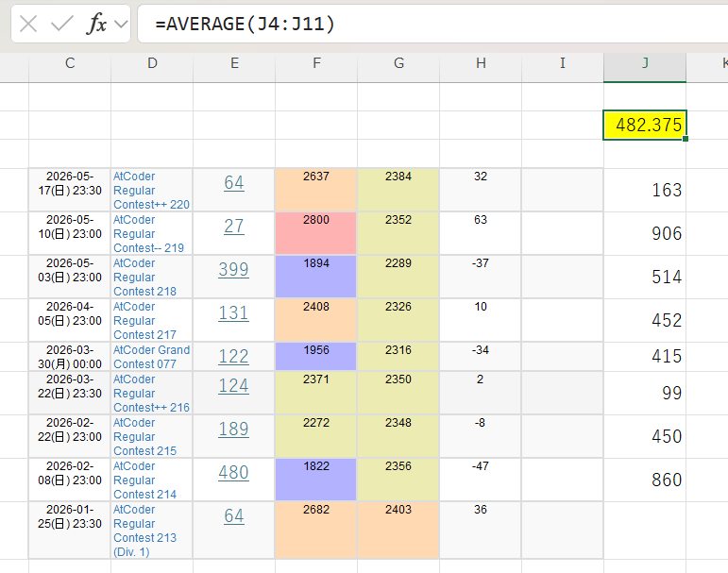728x573 pixels.
Task: Select the diff cell showing -47
Action: [481, 480]
